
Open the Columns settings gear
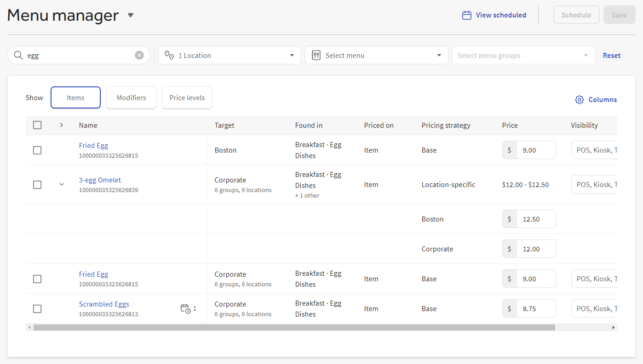(x=580, y=99)
